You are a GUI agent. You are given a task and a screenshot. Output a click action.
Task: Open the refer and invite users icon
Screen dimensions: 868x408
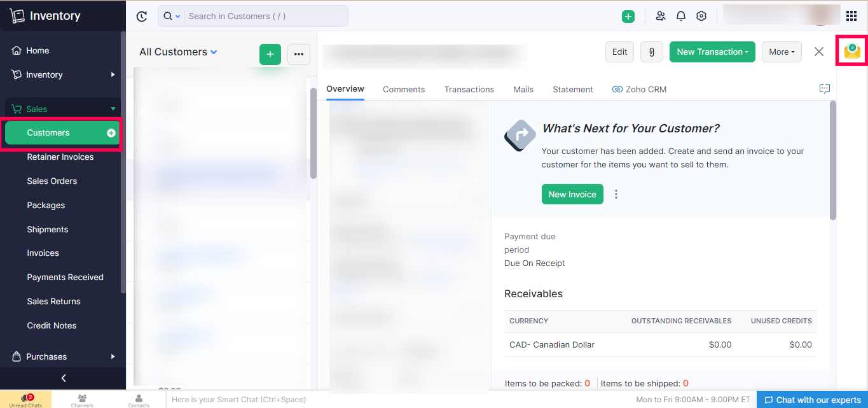coord(661,16)
